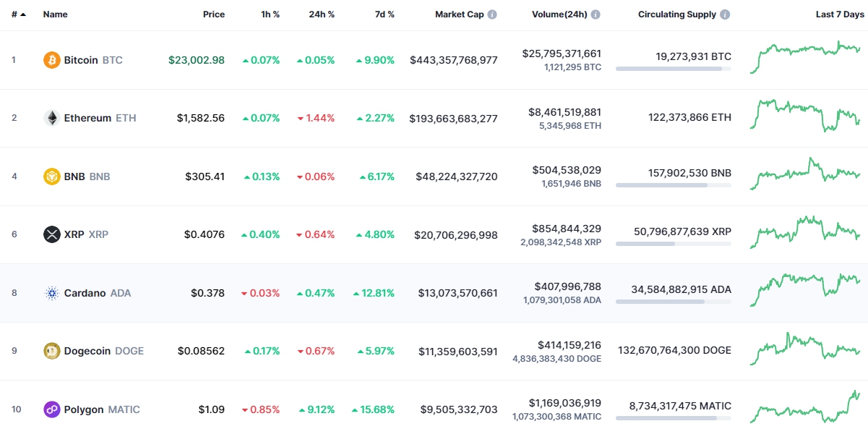Click Polygon's market cap $9,505,332,703

(x=460, y=409)
